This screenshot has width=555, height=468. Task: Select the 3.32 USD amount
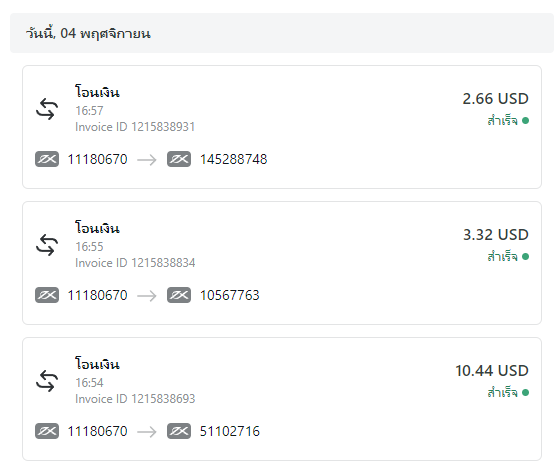pyautogui.click(x=496, y=235)
